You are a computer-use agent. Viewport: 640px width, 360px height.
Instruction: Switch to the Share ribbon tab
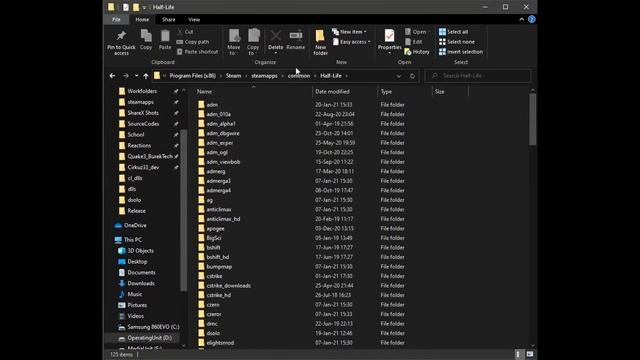169,19
